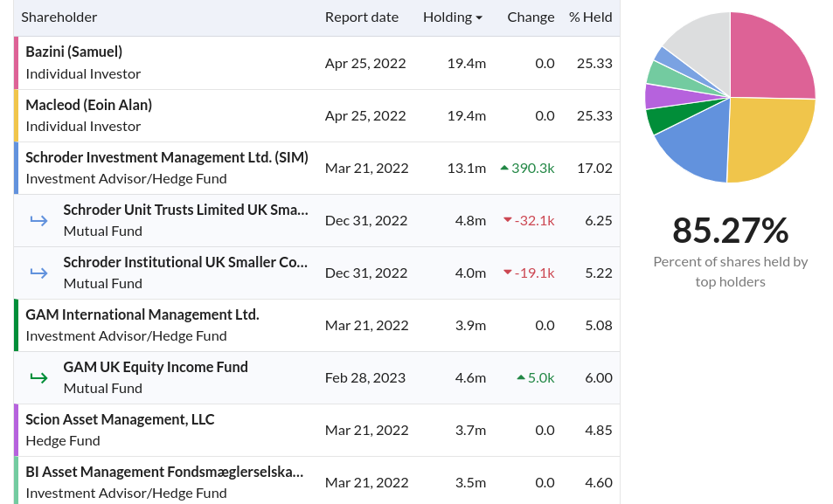Open Macleod (Eoin Alan) shareholder link

pyautogui.click(x=88, y=105)
